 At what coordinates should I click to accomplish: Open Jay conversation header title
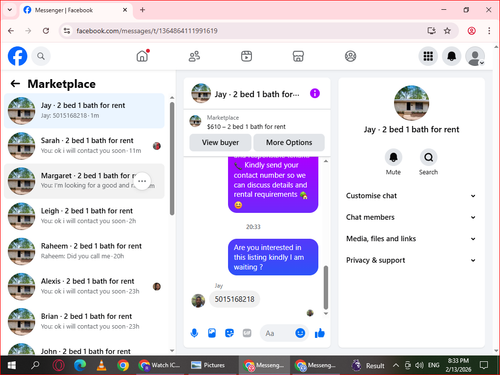tap(257, 94)
